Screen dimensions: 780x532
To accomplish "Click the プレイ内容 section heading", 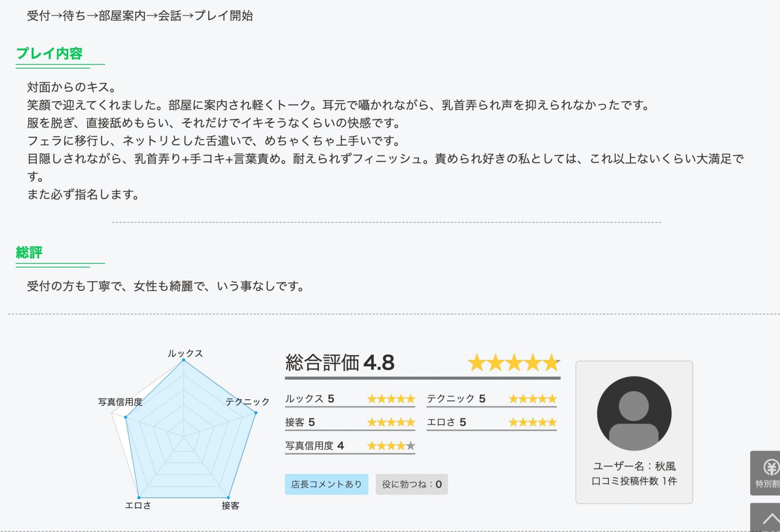I will pyautogui.click(x=49, y=54).
